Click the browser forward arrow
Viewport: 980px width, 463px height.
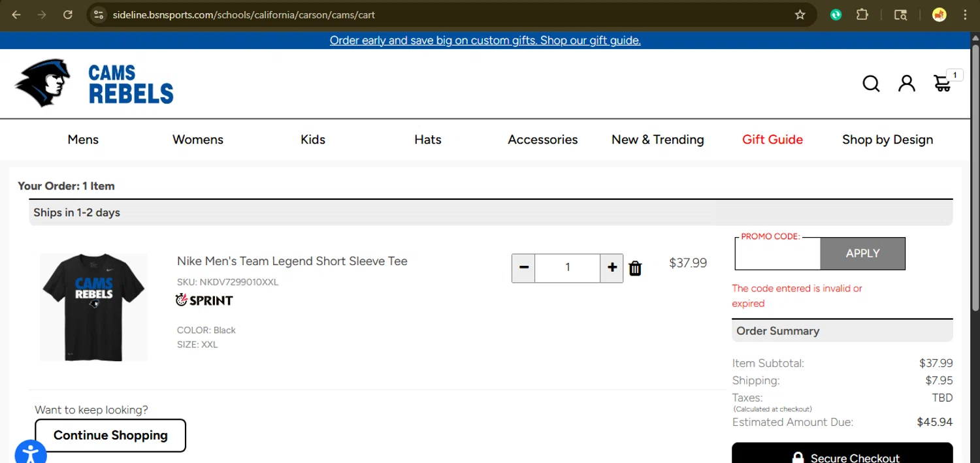(x=42, y=14)
